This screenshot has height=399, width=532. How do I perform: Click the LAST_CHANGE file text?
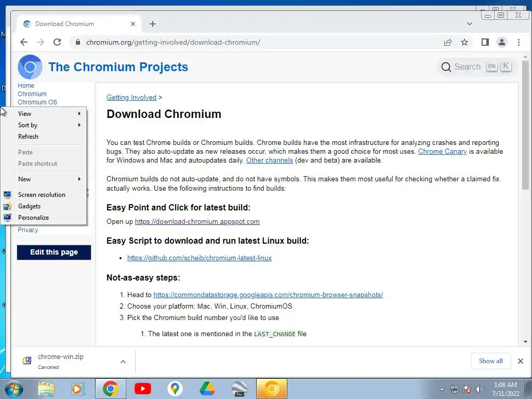pyautogui.click(x=275, y=334)
